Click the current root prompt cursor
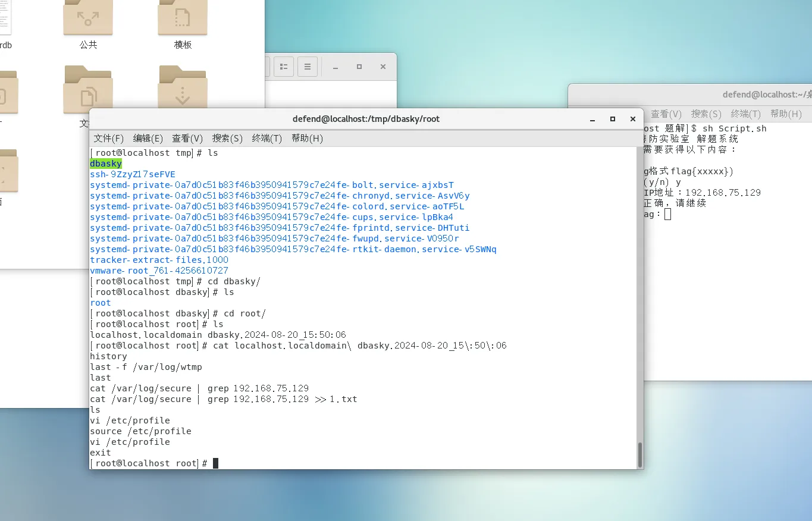Image resolution: width=812 pixels, height=521 pixels. [215, 463]
